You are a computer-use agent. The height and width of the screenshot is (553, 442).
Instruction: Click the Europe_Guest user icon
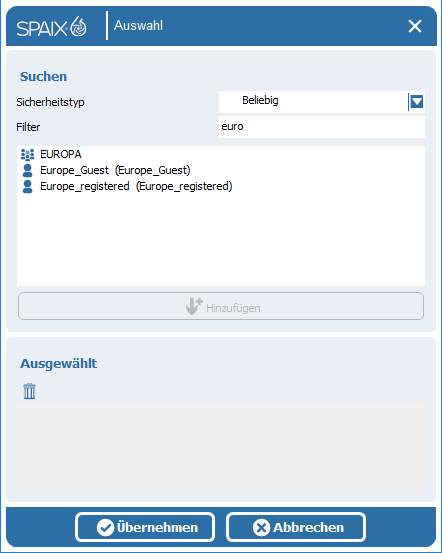tap(28, 171)
